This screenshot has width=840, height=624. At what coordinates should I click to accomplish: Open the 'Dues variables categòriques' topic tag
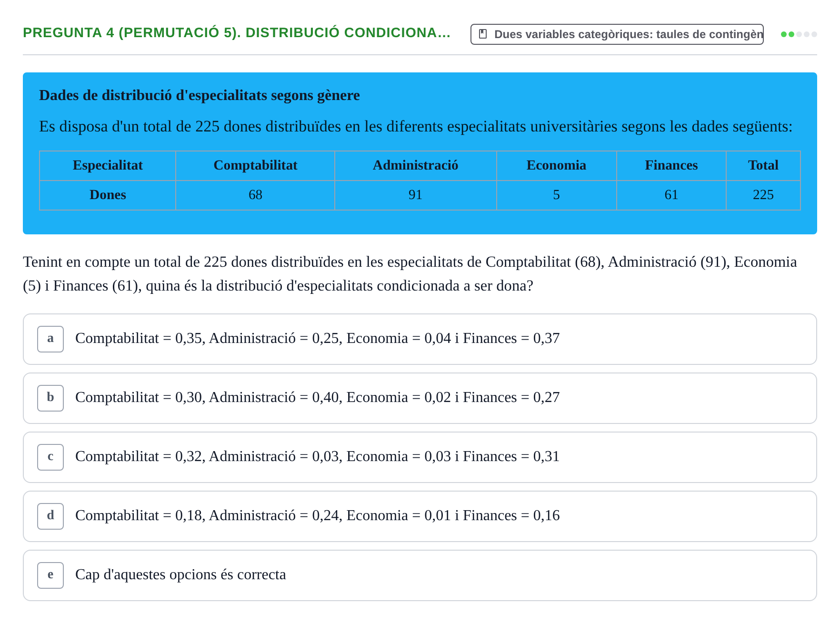click(617, 34)
